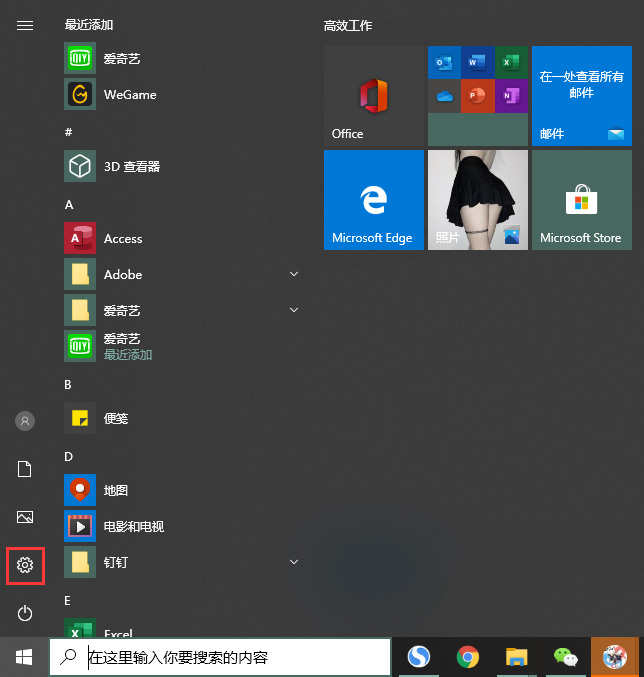Open Sogou browser in the taskbar
Viewport: 644px width, 677px height.
(419, 657)
